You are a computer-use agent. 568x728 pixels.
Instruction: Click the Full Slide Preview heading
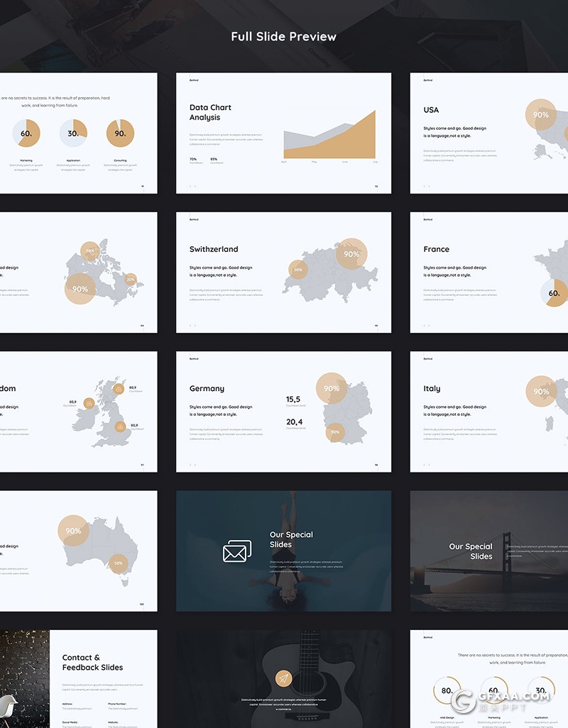[283, 36]
